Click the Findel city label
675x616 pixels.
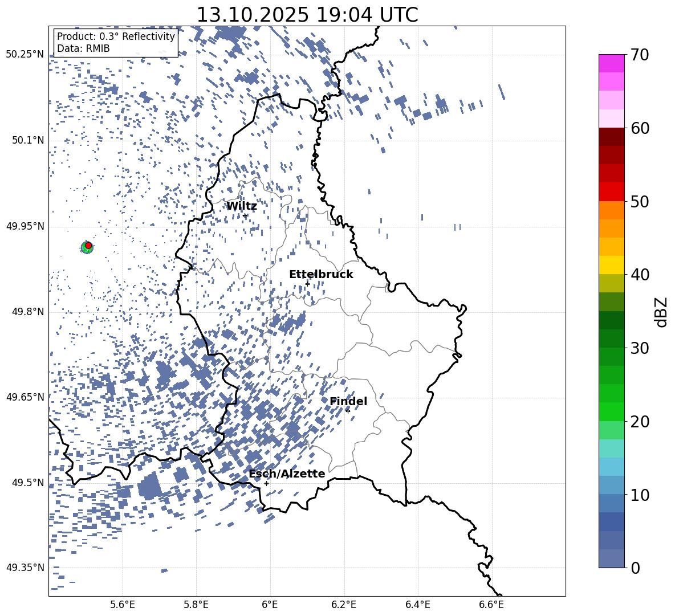click(348, 401)
